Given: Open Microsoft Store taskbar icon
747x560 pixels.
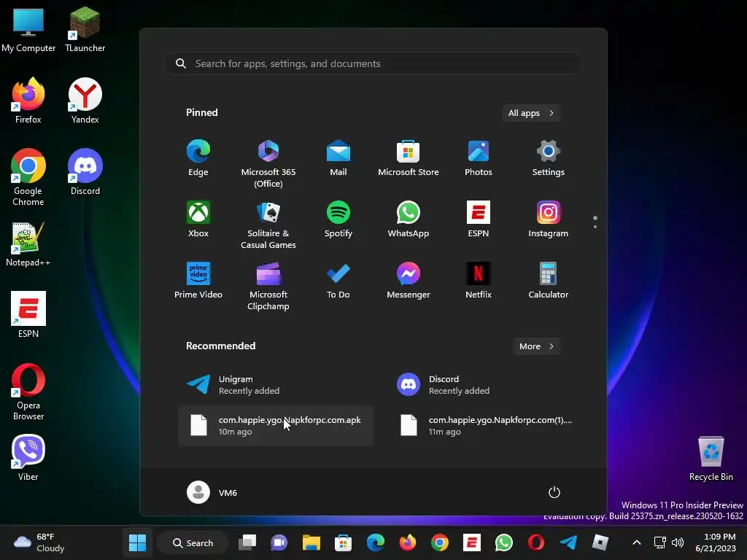Looking at the screenshot, I should [343, 542].
